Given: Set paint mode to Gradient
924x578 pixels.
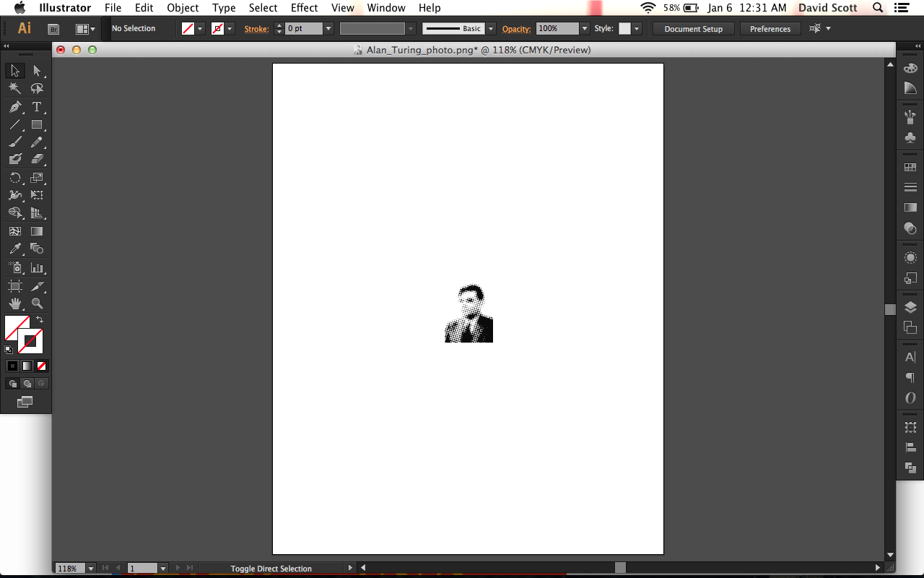Looking at the screenshot, I should point(27,366).
